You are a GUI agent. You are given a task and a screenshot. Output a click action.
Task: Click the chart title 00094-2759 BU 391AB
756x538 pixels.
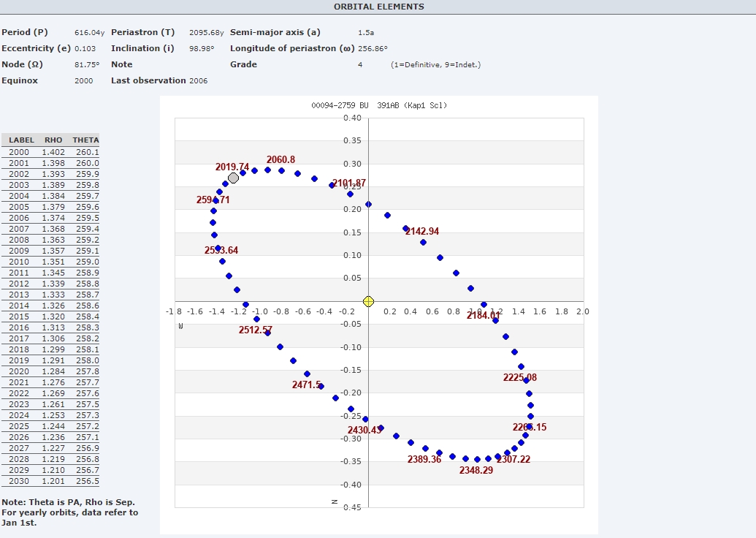click(378, 105)
